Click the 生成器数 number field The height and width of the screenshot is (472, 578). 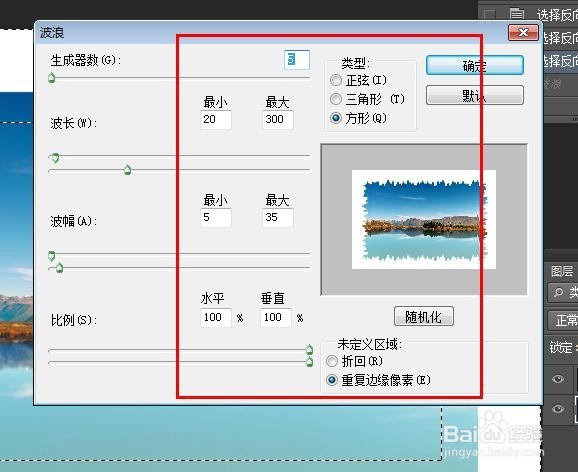point(297,60)
